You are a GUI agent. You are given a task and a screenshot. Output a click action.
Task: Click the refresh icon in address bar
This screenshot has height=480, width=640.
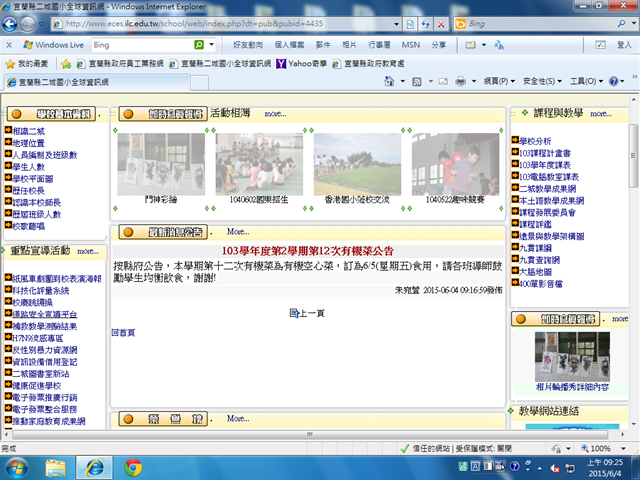click(x=426, y=24)
